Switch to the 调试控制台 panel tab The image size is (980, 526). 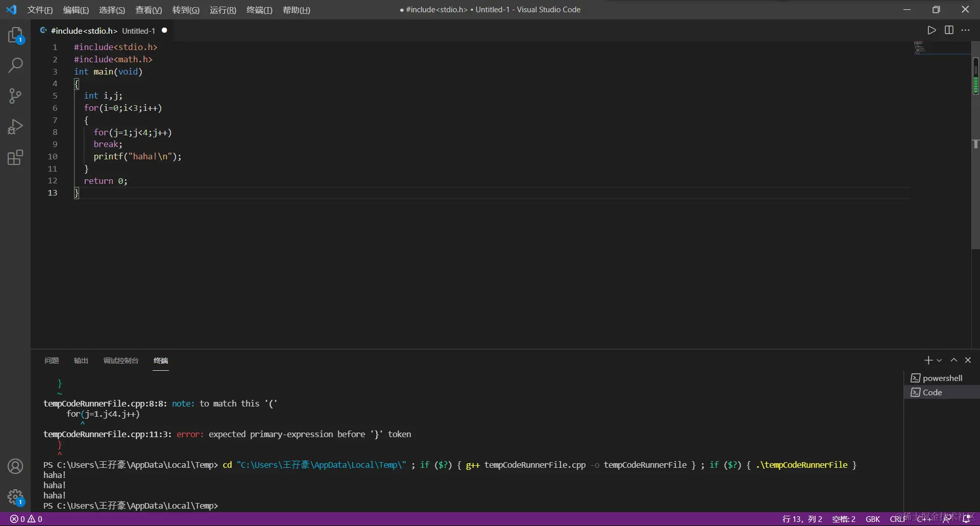(121, 361)
